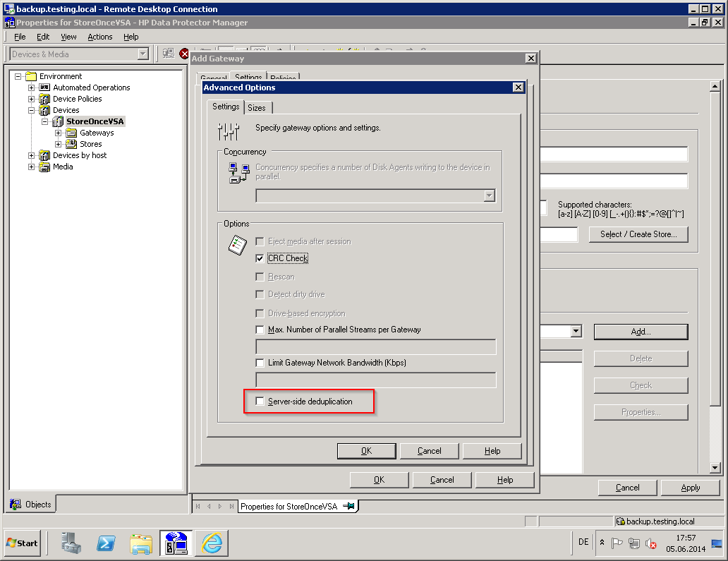Click the Media node icon

pos(44,167)
